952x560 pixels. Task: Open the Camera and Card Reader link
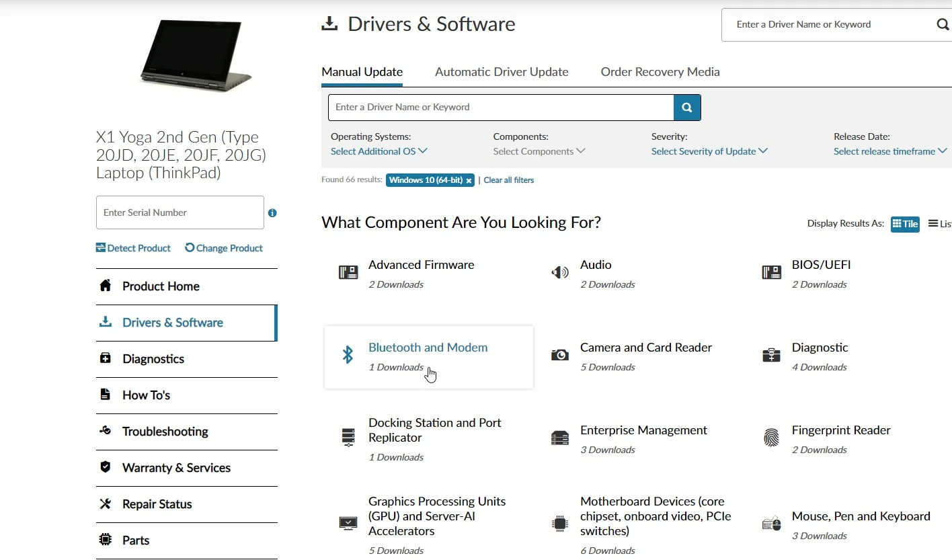point(646,348)
